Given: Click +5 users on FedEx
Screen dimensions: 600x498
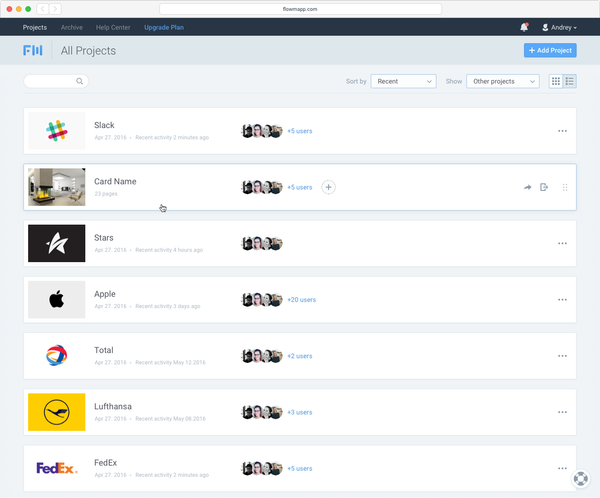Looking at the screenshot, I should point(300,469).
